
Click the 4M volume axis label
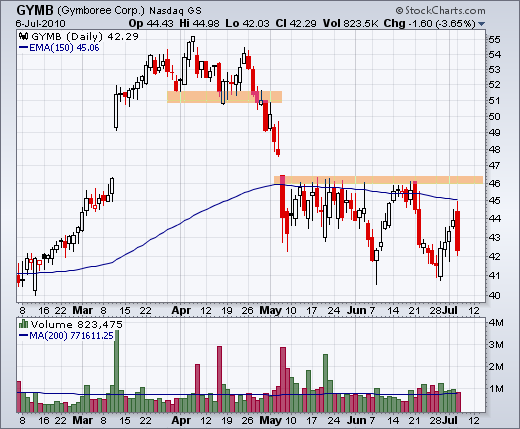coord(496,323)
